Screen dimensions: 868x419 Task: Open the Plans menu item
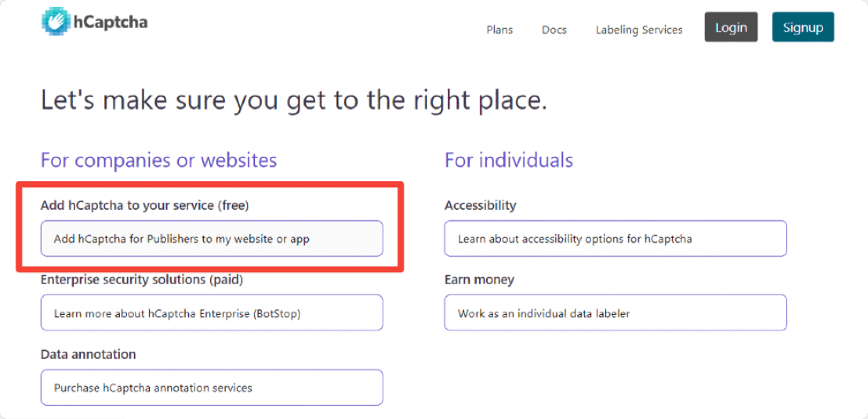point(499,30)
